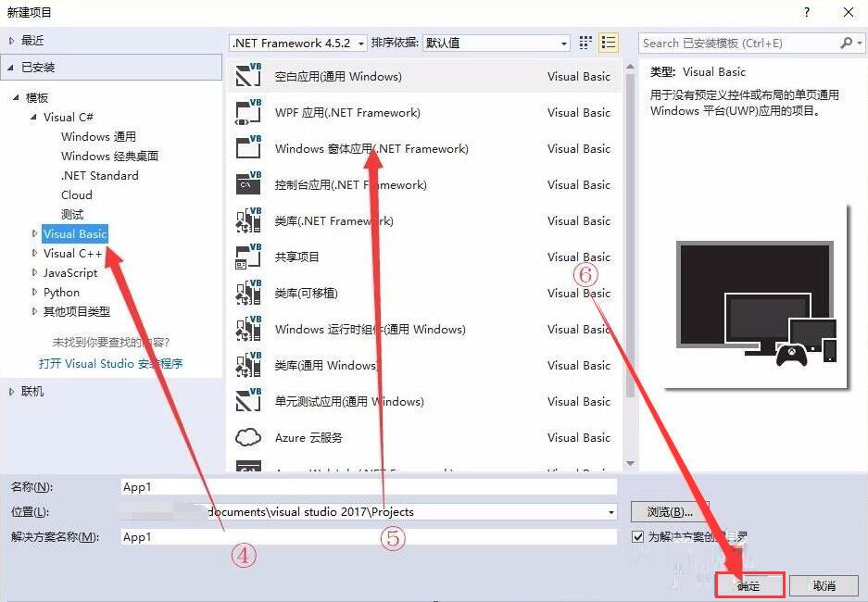Viewport: 868px width, 602px height.
Task: Choose the 类库(可移植) portable library template
Action: point(247,293)
